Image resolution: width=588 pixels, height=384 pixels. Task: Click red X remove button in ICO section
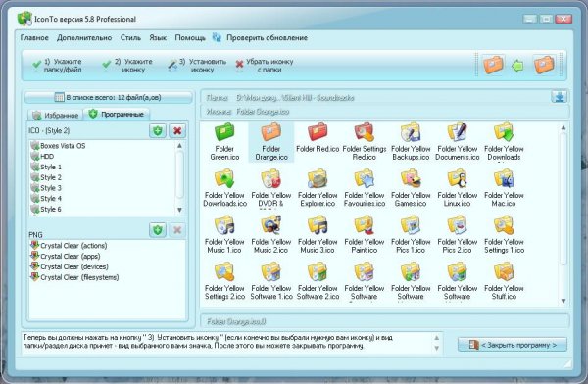177,131
